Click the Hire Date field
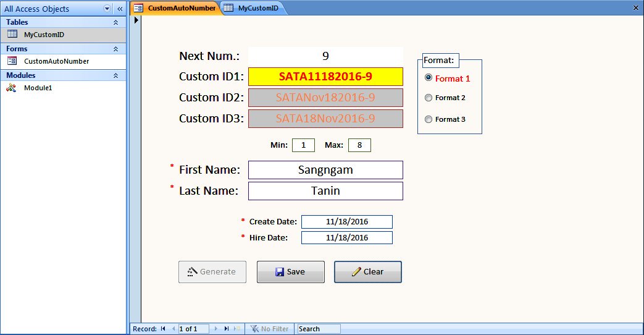Viewport: 644px width, 335px height. tap(347, 237)
